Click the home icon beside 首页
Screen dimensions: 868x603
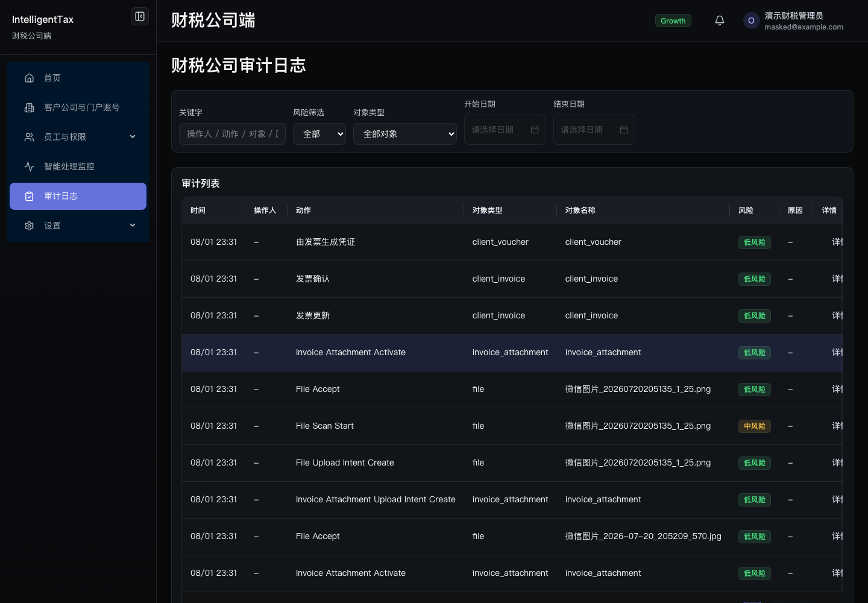(x=29, y=78)
